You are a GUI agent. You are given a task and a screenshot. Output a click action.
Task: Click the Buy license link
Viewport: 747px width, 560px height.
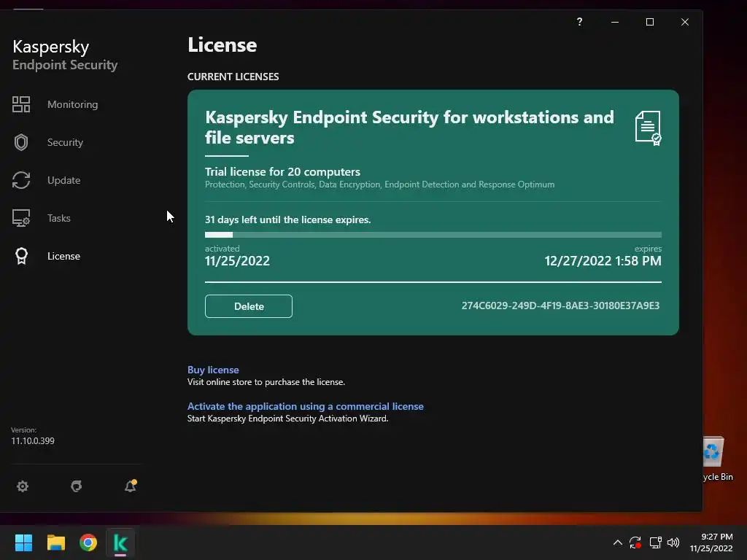point(213,370)
